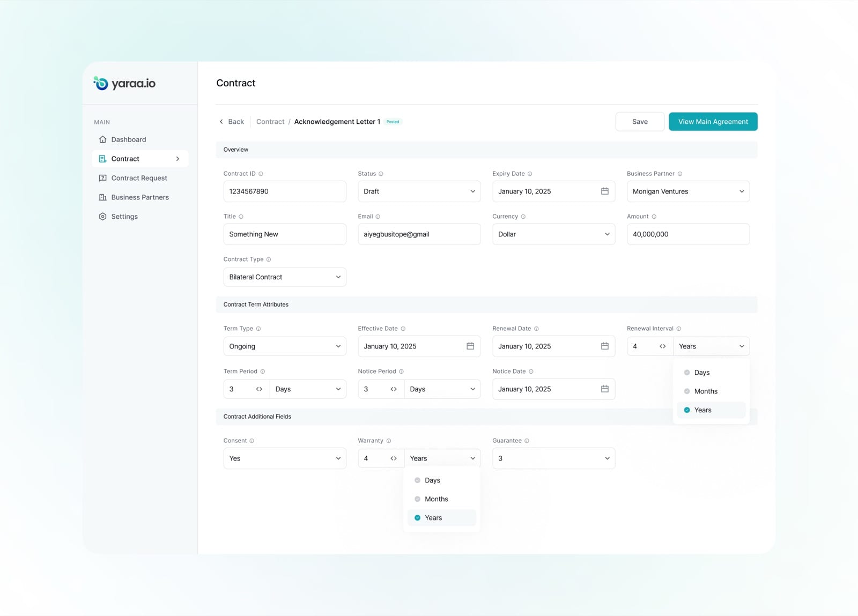Viewport: 858px width, 616px height.
Task: Click the info icon beside Contract ID
Action: coord(261,174)
